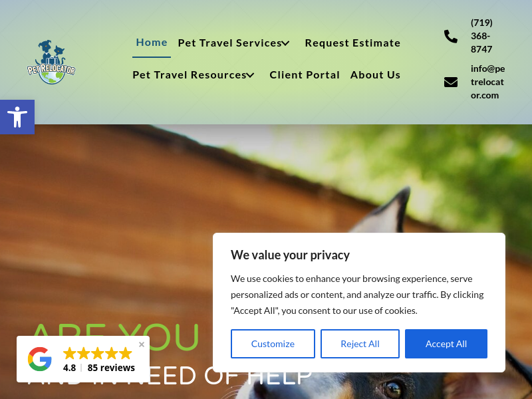Click the envelope email icon
The width and height of the screenshot is (532, 399).
[451, 82]
